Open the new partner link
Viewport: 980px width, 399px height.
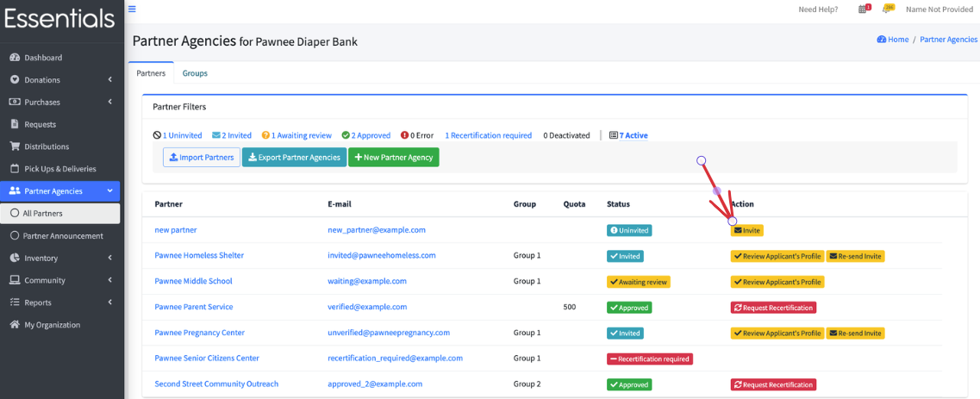coord(176,230)
